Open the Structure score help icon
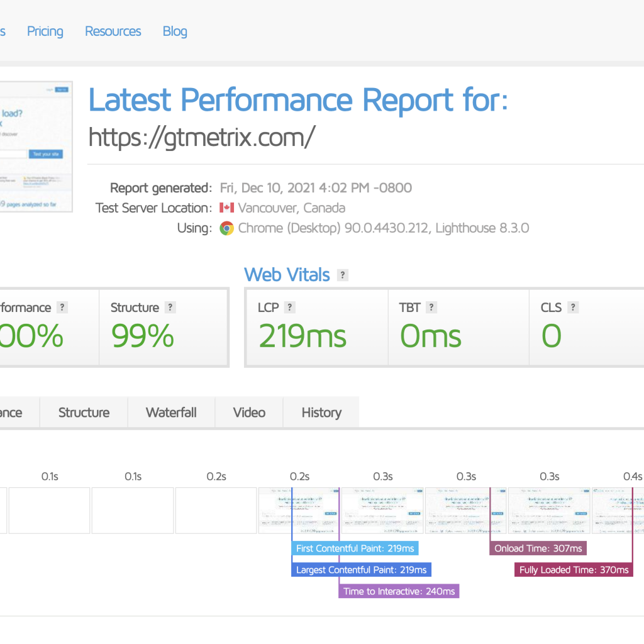The height and width of the screenshot is (644, 644). pos(170,307)
